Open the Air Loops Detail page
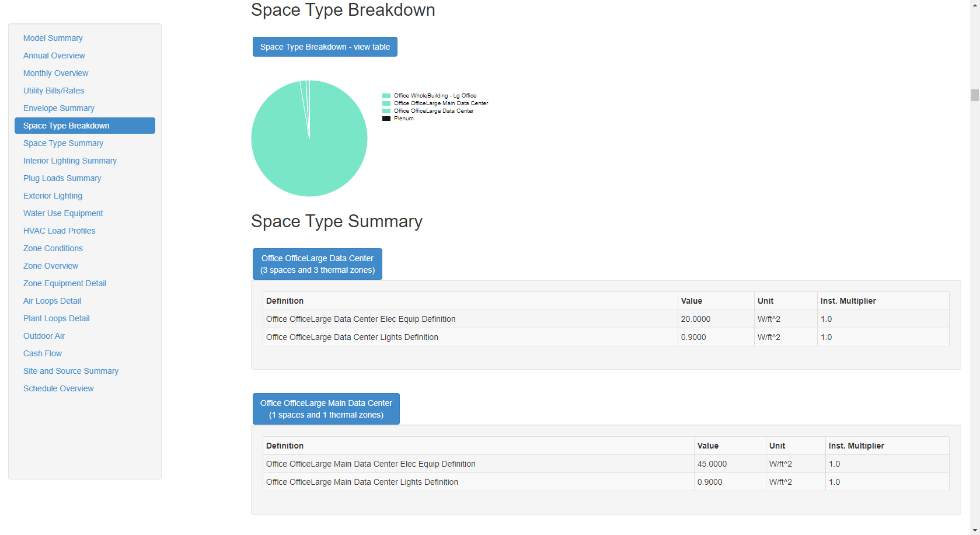This screenshot has height=535, width=980. 51,301
